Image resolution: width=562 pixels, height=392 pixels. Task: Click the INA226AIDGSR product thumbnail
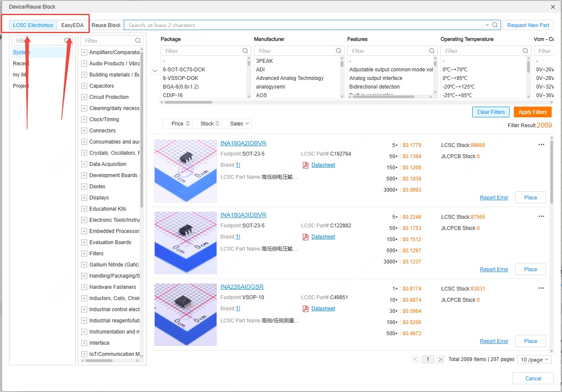click(186, 315)
